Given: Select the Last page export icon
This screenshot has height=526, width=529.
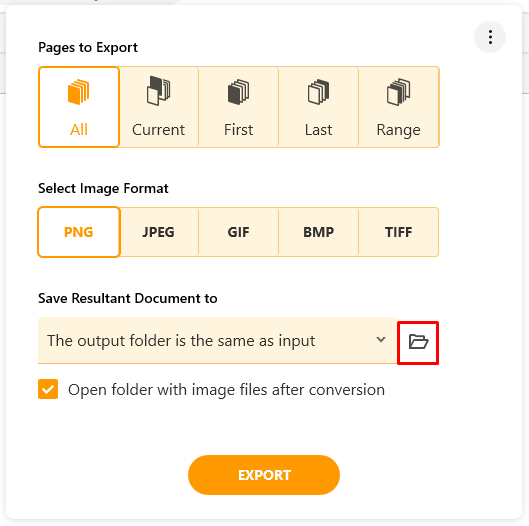Looking at the screenshot, I should click(x=318, y=92).
